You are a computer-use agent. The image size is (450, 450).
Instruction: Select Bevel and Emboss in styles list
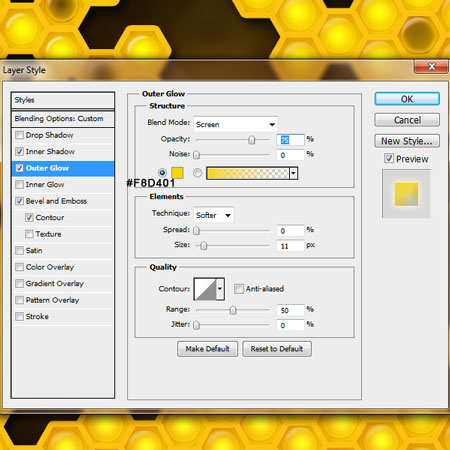click(56, 201)
